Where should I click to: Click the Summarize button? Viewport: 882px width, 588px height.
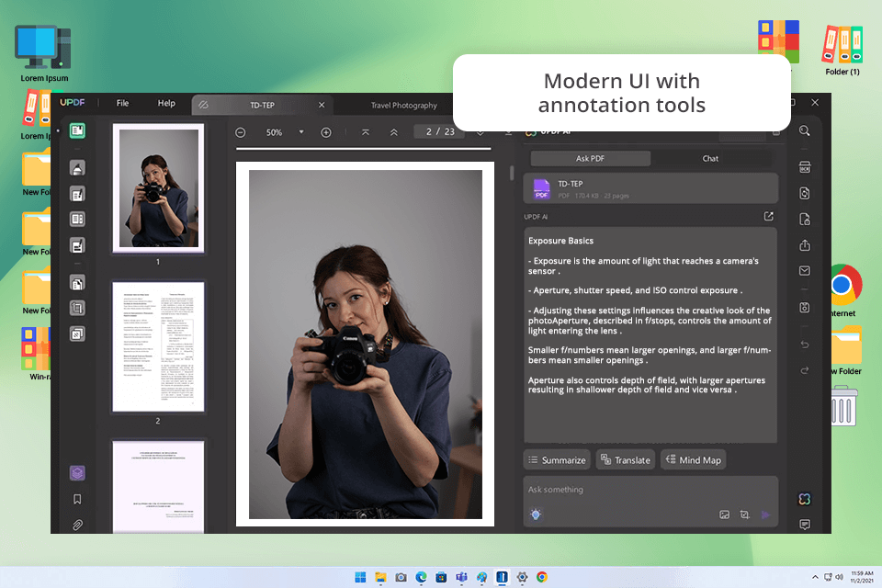click(557, 459)
